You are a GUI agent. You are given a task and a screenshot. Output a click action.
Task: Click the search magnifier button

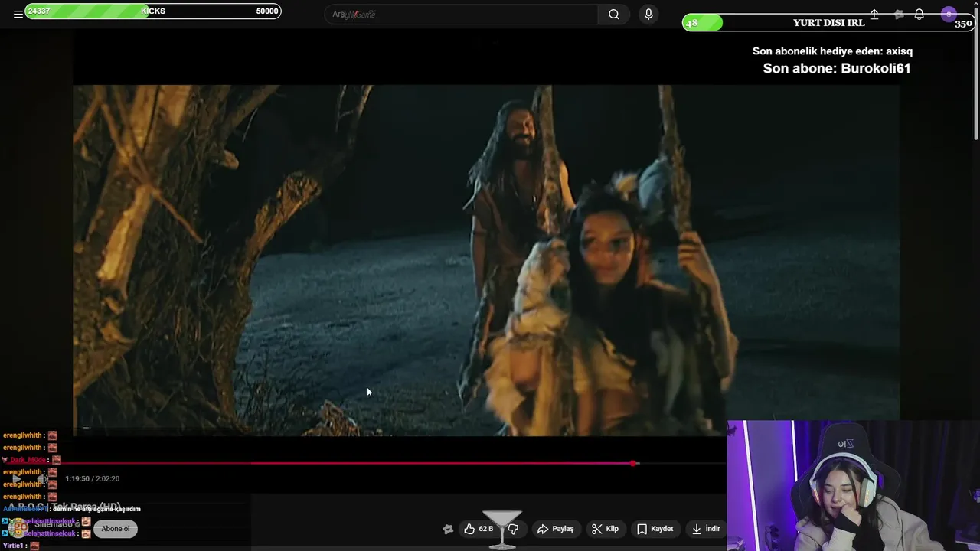(x=614, y=15)
